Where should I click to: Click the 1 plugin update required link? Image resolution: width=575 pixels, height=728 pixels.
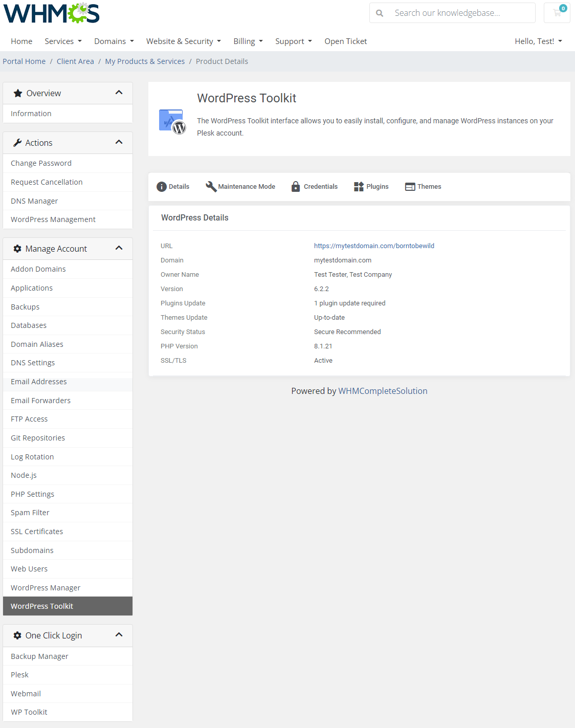point(350,303)
